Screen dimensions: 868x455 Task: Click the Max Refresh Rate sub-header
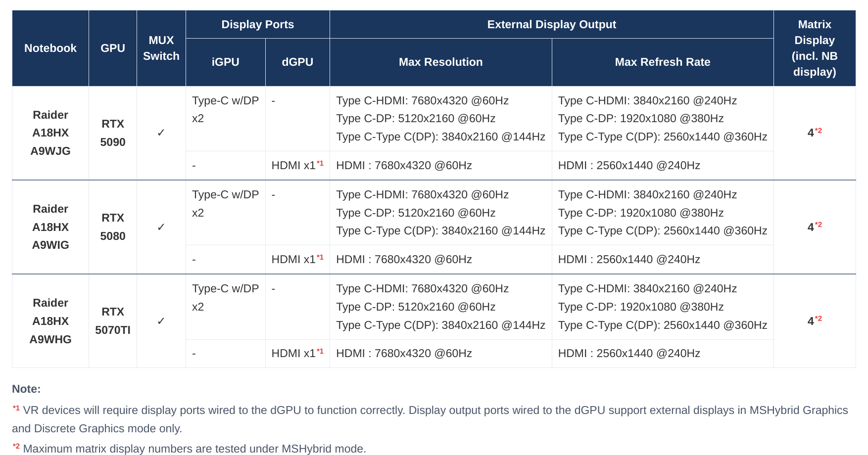pos(663,62)
